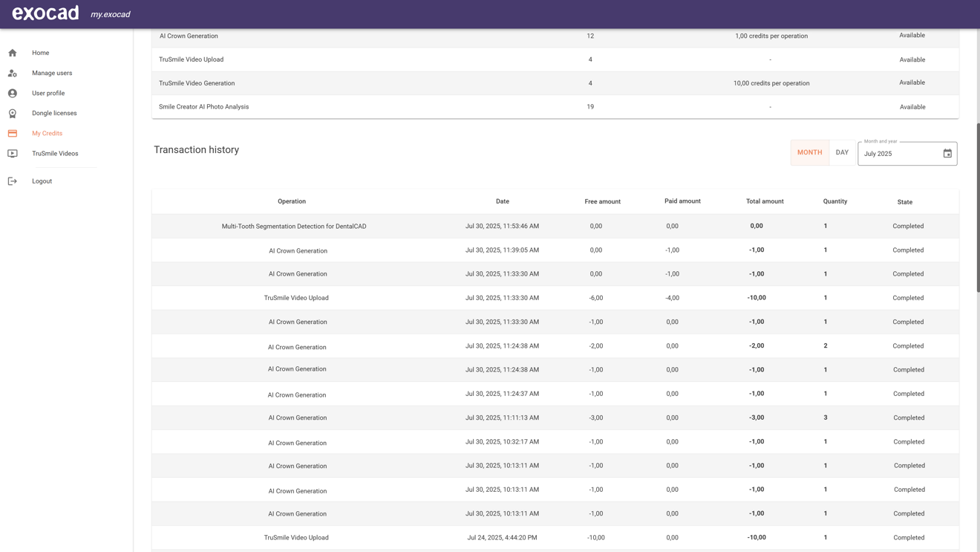Click the Logout exit icon
This screenshot has height=552, width=980.
tap(11, 181)
